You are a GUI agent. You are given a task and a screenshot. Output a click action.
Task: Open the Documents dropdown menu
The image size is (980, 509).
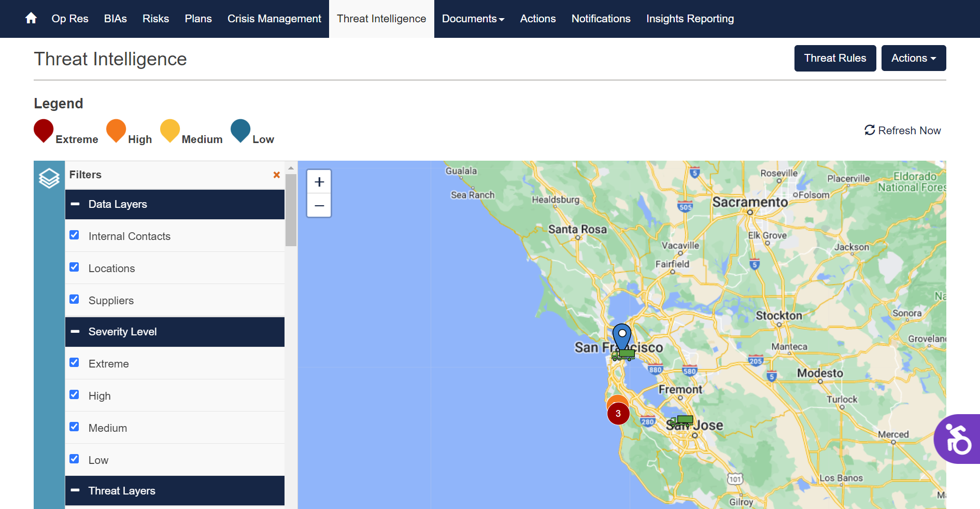(472, 19)
